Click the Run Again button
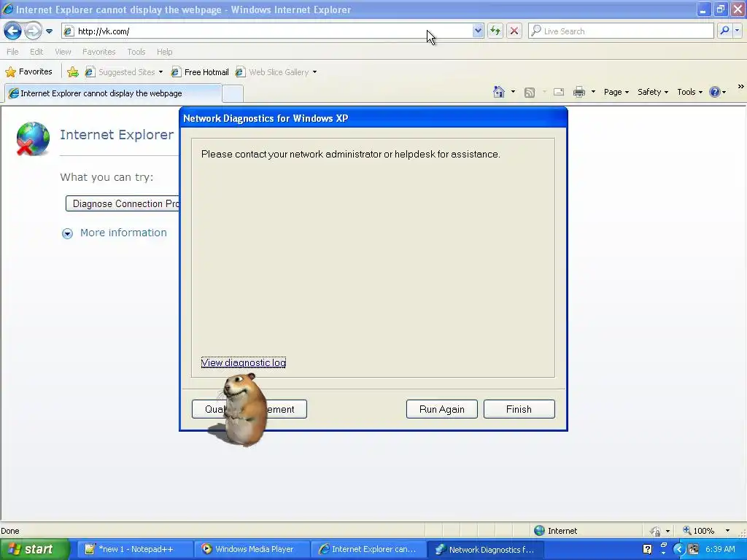Viewport: 747px width, 560px height. coord(441,409)
